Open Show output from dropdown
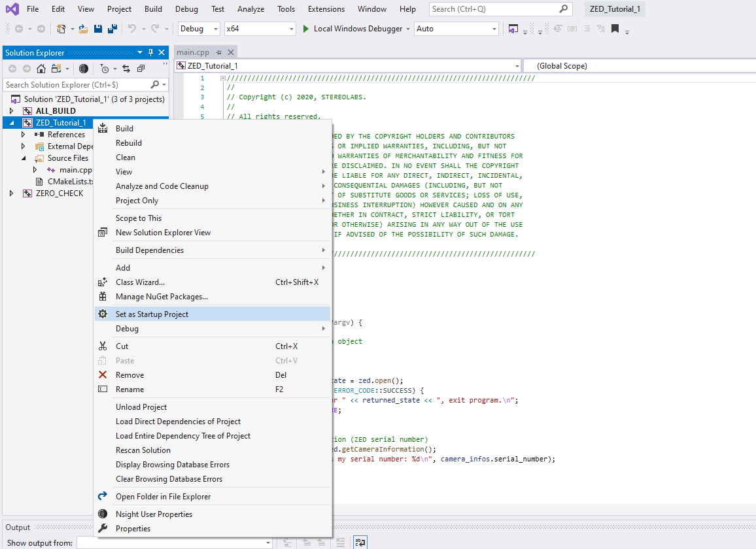Viewport: 756px width, 549px height. (175, 543)
